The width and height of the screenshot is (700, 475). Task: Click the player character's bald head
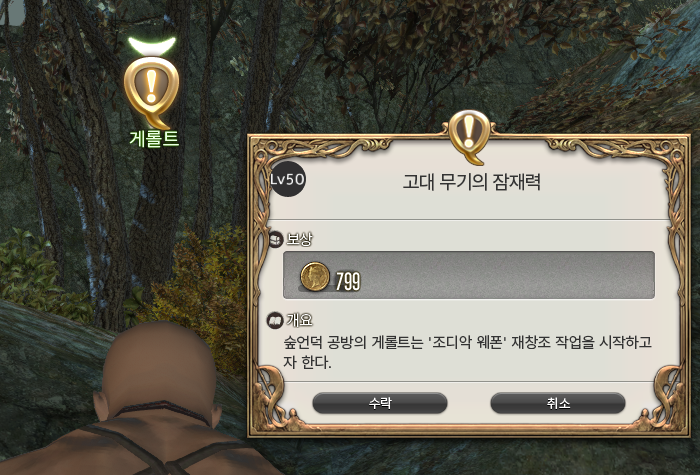pos(158,364)
